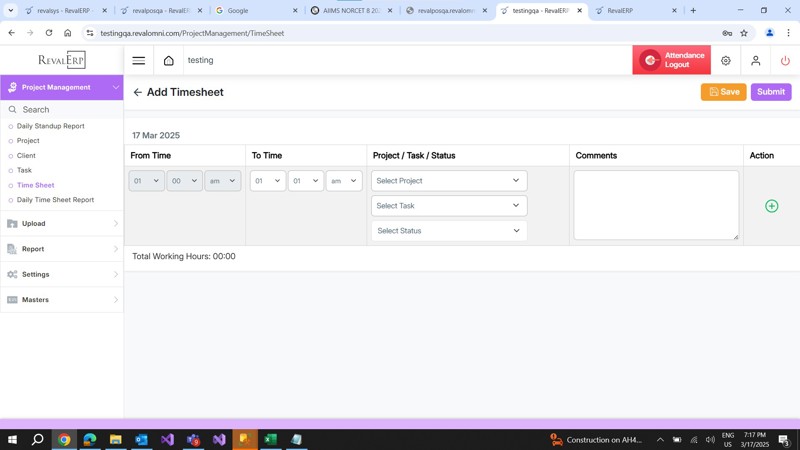Click the home icon in header

(x=169, y=60)
